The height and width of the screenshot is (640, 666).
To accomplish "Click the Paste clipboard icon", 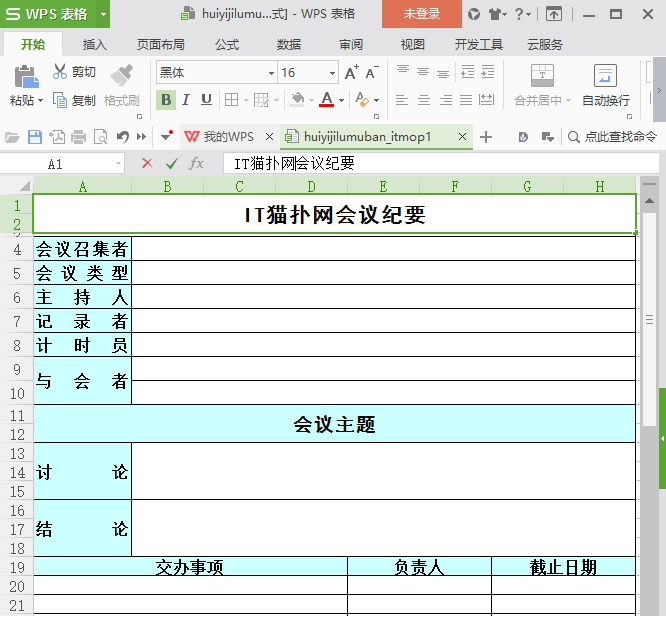I will coord(26,77).
